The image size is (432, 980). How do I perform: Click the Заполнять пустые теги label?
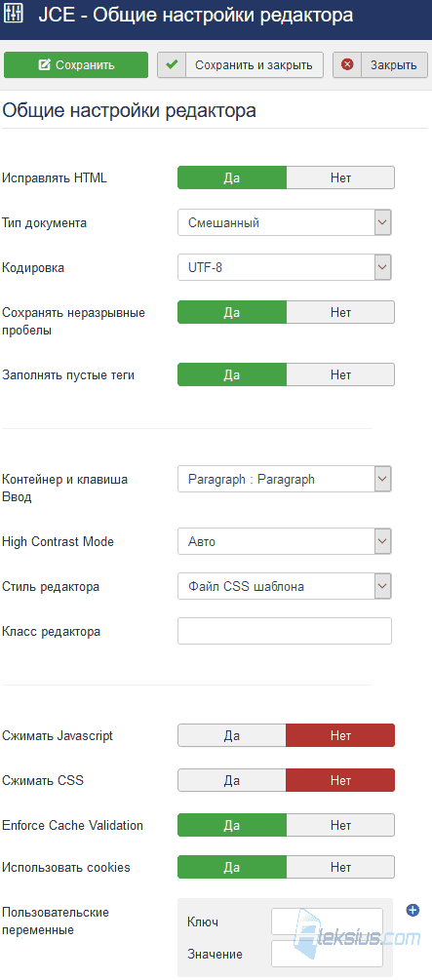(68, 375)
